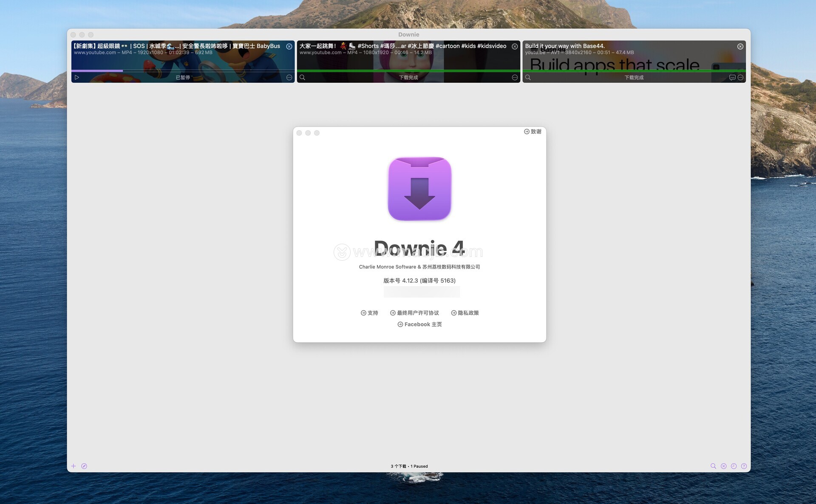
Task: Visit the Facebook 主页 link
Action: coord(419,324)
